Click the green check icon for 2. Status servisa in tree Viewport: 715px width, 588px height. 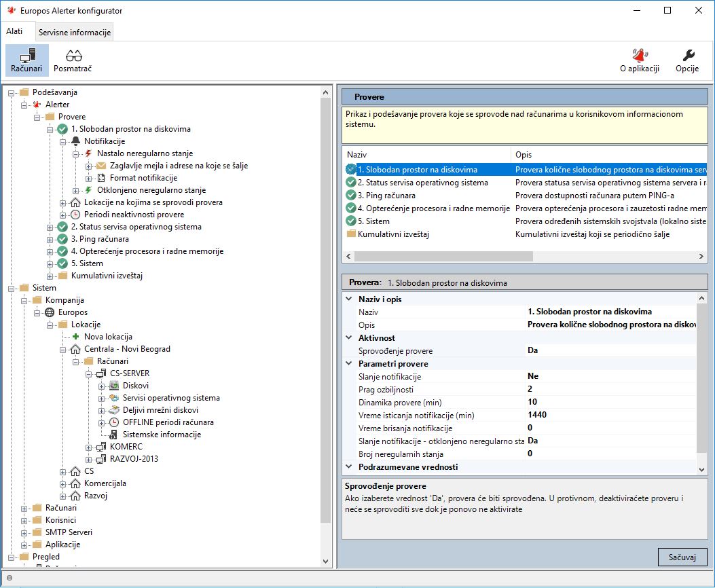(x=62, y=227)
